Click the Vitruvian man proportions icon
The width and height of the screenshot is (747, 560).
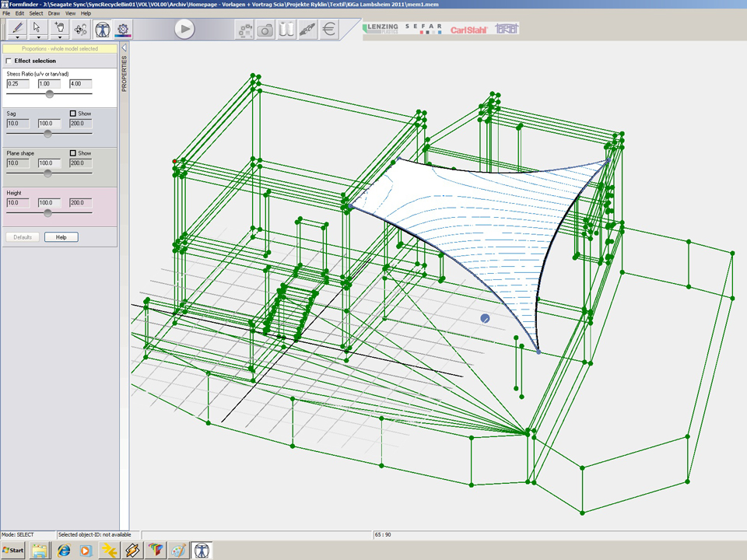pos(102,30)
